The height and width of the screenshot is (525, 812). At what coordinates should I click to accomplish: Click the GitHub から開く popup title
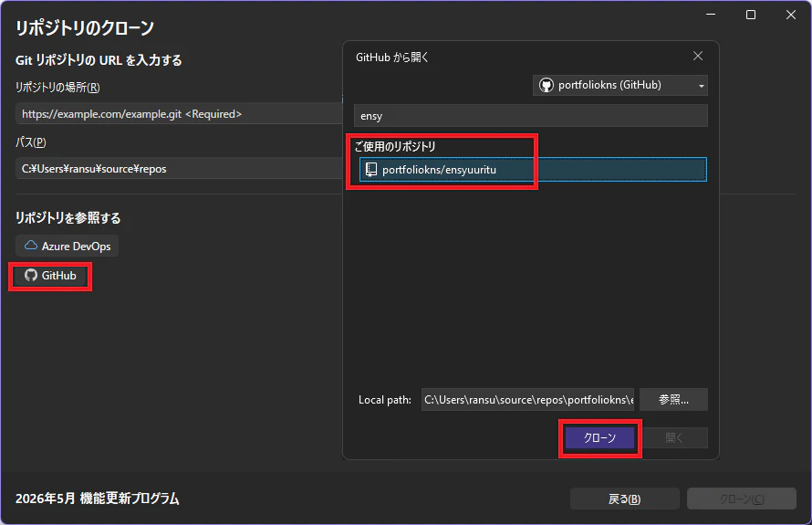point(392,57)
